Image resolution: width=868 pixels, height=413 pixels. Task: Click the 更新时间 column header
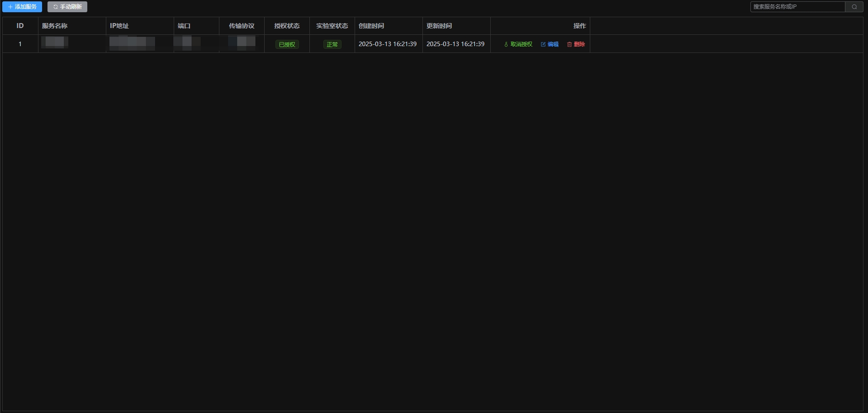click(439, 26)
